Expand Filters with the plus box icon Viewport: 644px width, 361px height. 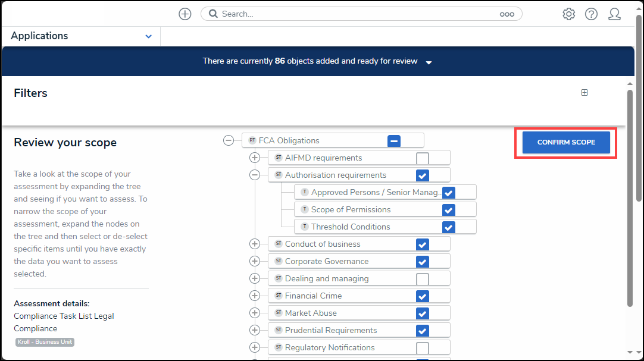point(584,93)
